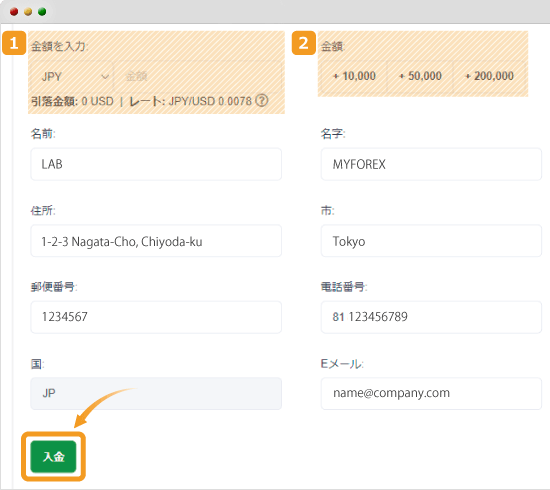Click the 国 field showing JP
This screenshot has width=550, height=490.
point(156,394)
